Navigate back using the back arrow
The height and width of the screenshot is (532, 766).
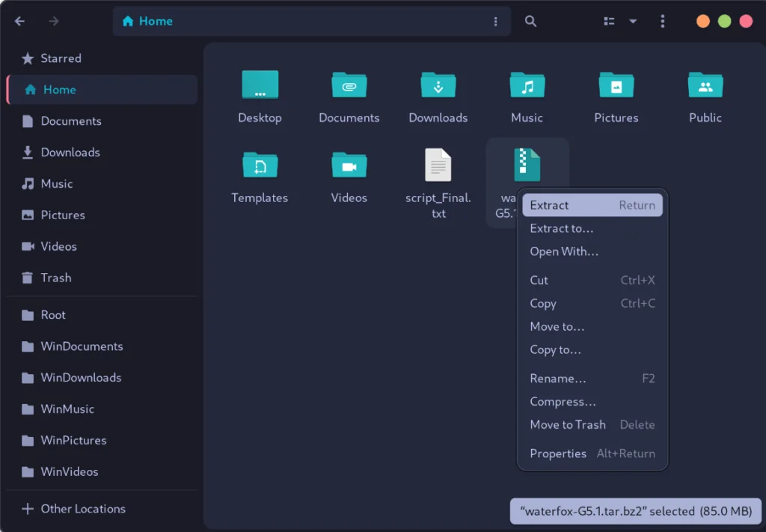pos(19,20)
